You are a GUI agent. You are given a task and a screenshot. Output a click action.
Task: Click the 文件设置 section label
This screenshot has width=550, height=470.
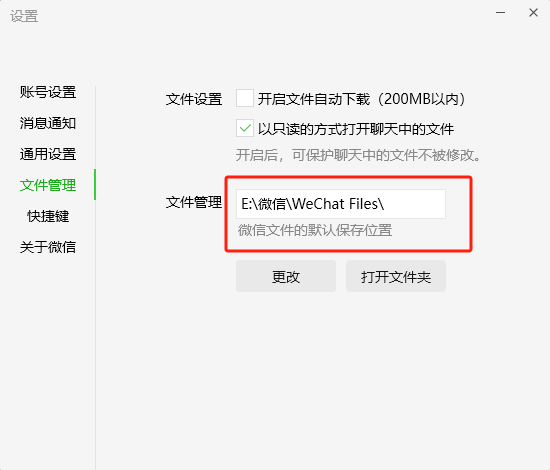(194, 99)
